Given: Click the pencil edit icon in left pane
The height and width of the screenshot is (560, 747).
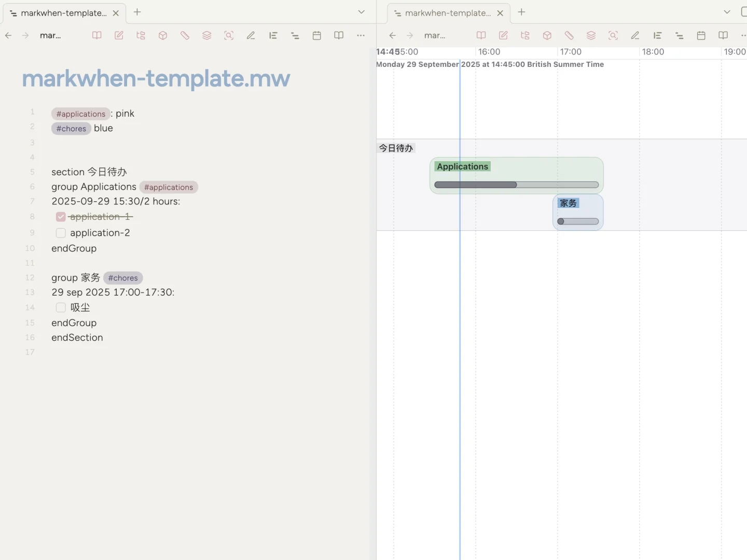Looking at the screenshot, I should point(251,35).
